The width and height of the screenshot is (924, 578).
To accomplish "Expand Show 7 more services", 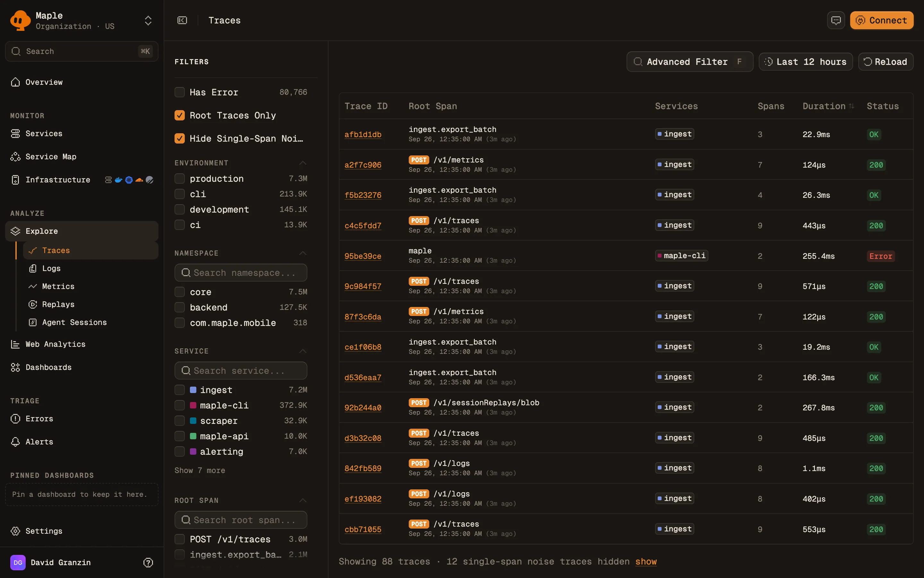I will [200, 470].
